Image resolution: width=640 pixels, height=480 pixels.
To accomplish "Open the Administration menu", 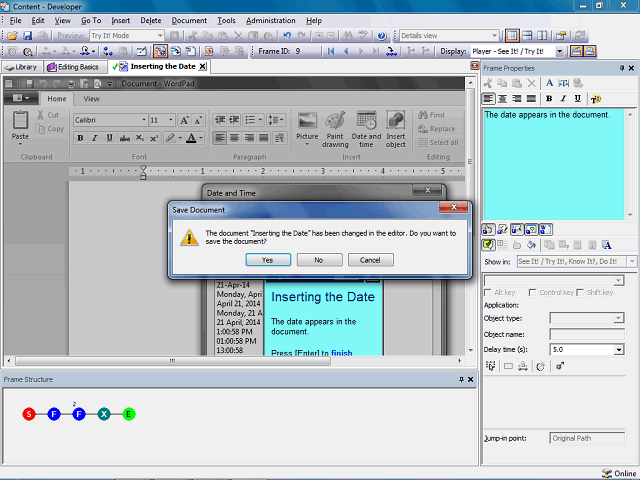I will click(271, 20).
